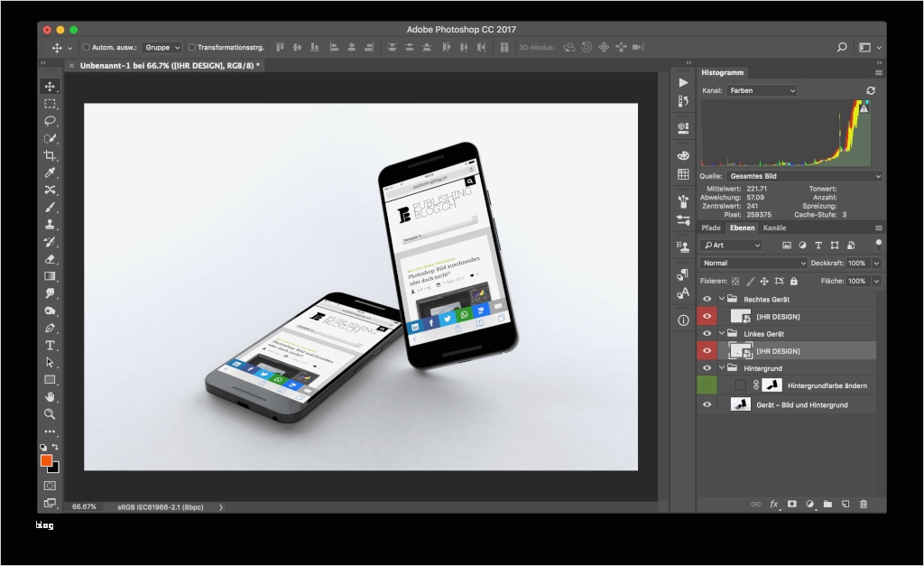
Task: Select the Hand tool
Action: point(51,397)
